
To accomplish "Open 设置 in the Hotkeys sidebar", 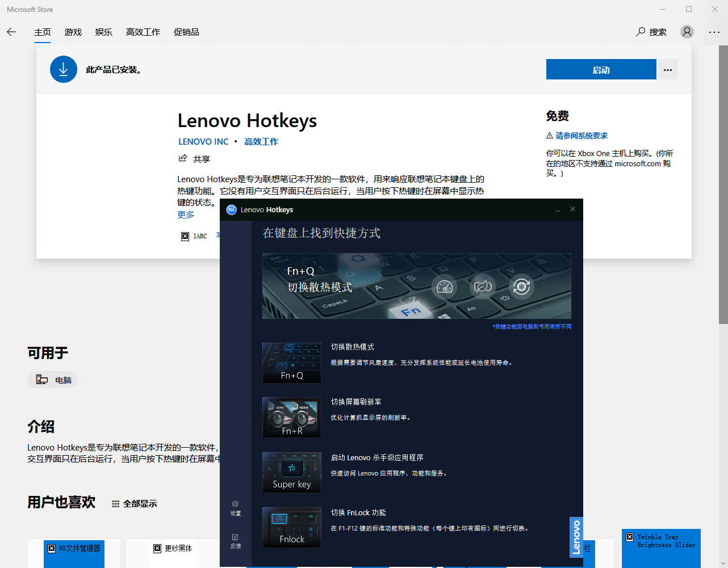I will pyautogui.click(x=235, y=508).
